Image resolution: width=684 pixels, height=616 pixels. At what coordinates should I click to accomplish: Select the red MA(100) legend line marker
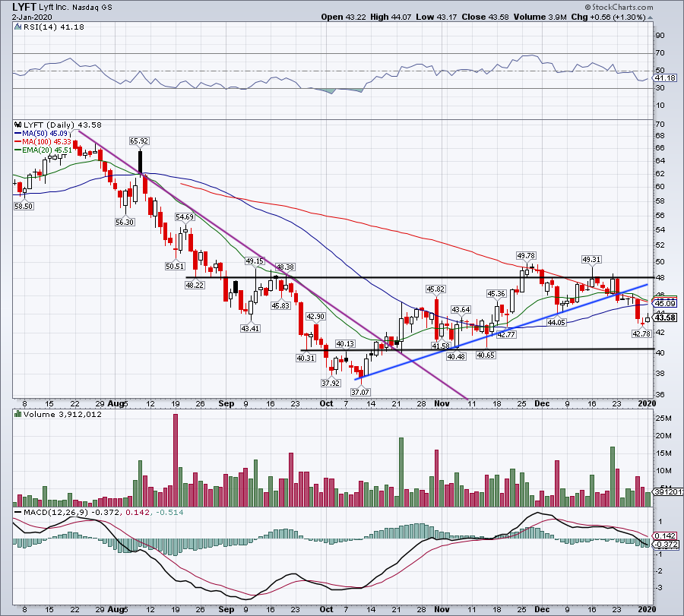tap(18, 142)
